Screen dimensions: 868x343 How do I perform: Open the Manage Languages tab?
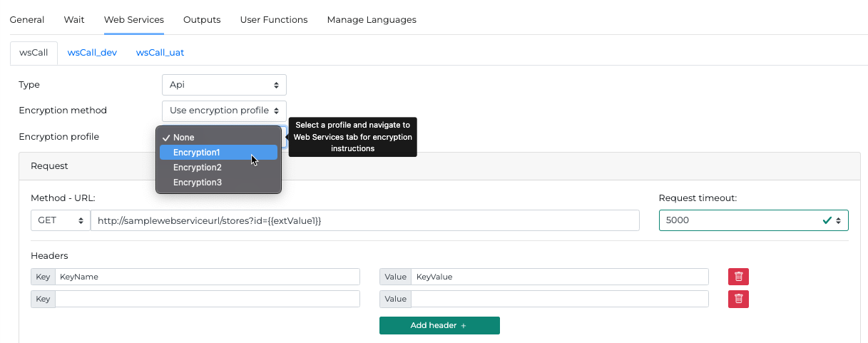tap(372, 20)
